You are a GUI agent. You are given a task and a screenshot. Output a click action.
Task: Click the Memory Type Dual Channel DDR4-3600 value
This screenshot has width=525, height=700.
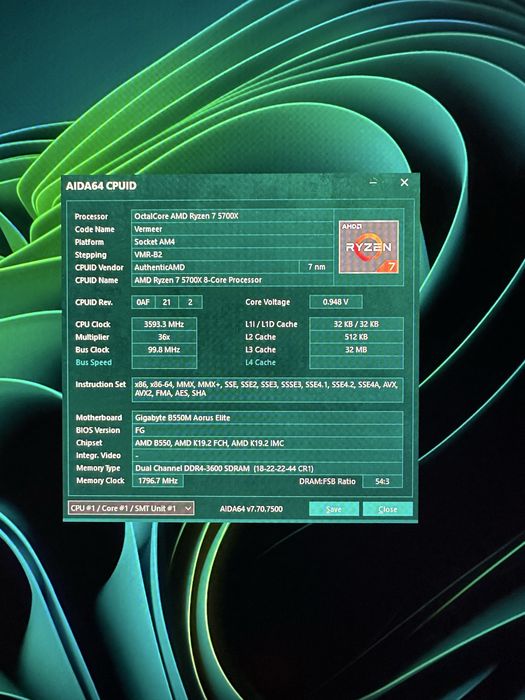(267, 468)
